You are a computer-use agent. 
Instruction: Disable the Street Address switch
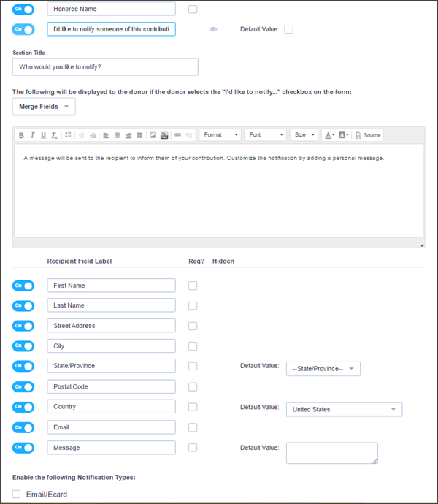23,326
